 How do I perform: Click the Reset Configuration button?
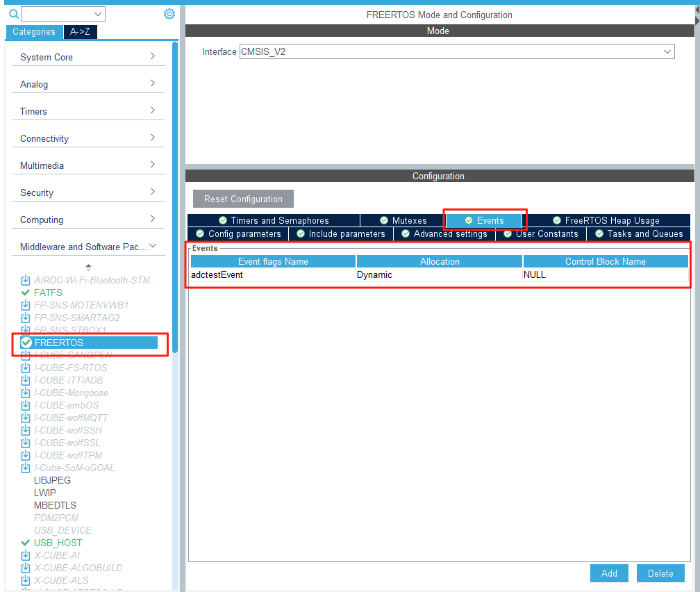(243, 199)
